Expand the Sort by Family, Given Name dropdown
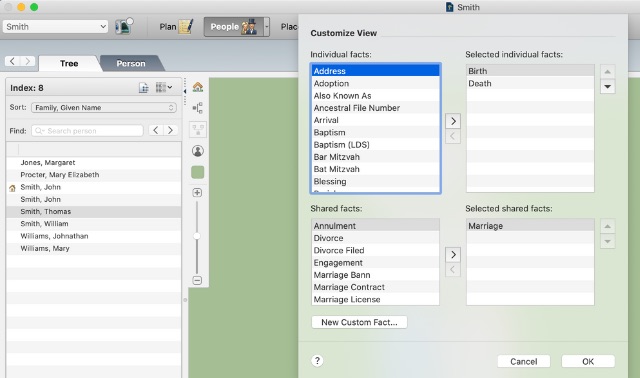Image resolution: width=640 pixels, height=378 pixels. click(x=104, y=108)
